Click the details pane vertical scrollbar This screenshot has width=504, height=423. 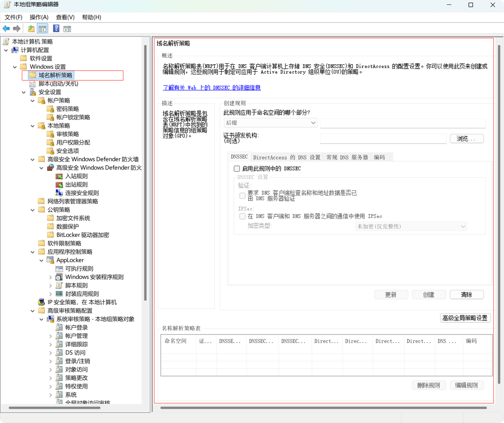499,215
